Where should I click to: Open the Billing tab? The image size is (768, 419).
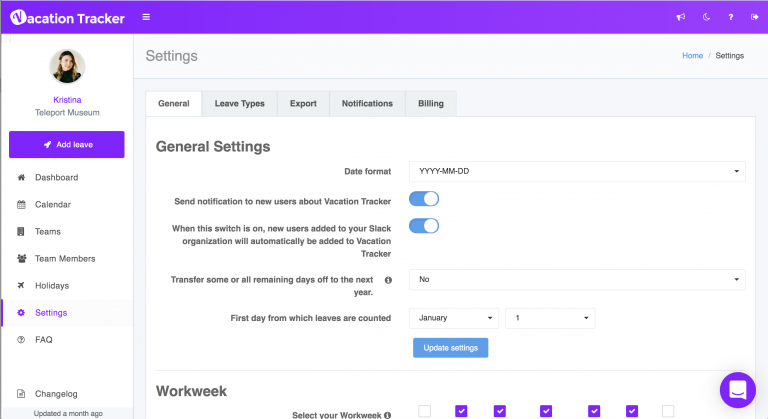(x=431, y=103)
